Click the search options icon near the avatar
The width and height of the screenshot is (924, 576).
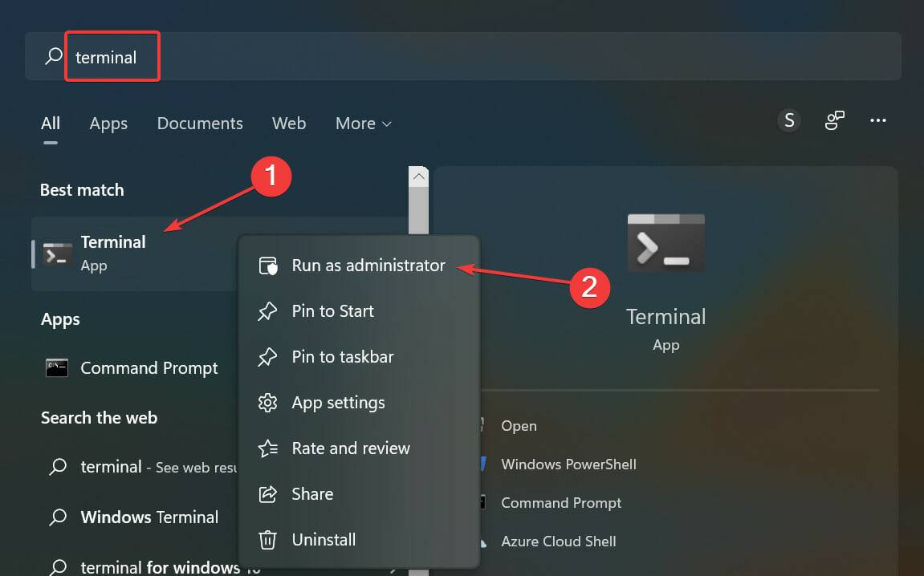[834, 120]
